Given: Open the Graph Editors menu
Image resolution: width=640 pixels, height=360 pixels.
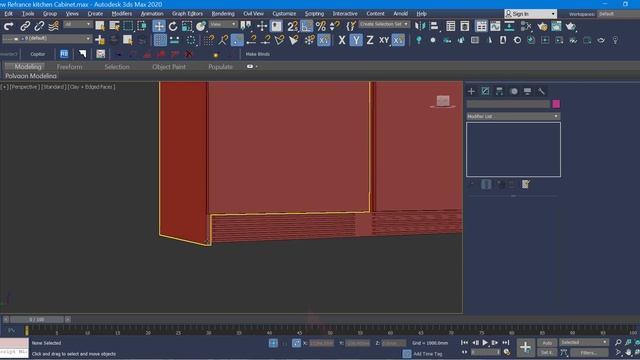Looking at the screenshot, I should coord(187,13).
